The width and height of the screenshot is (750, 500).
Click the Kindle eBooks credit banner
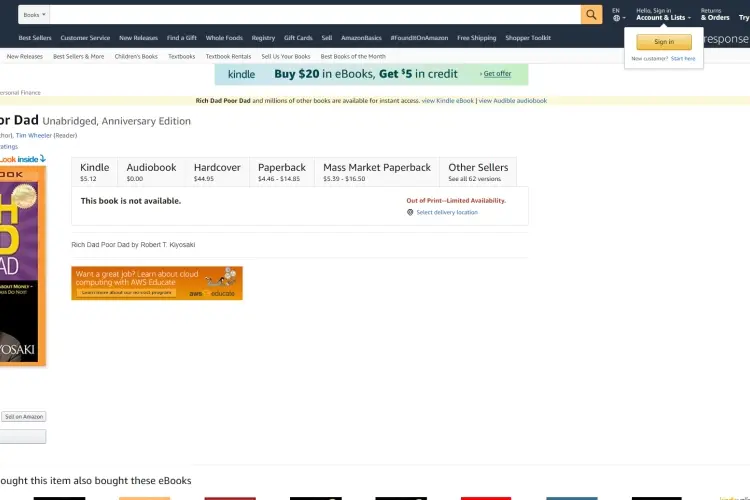click(371, 74)
